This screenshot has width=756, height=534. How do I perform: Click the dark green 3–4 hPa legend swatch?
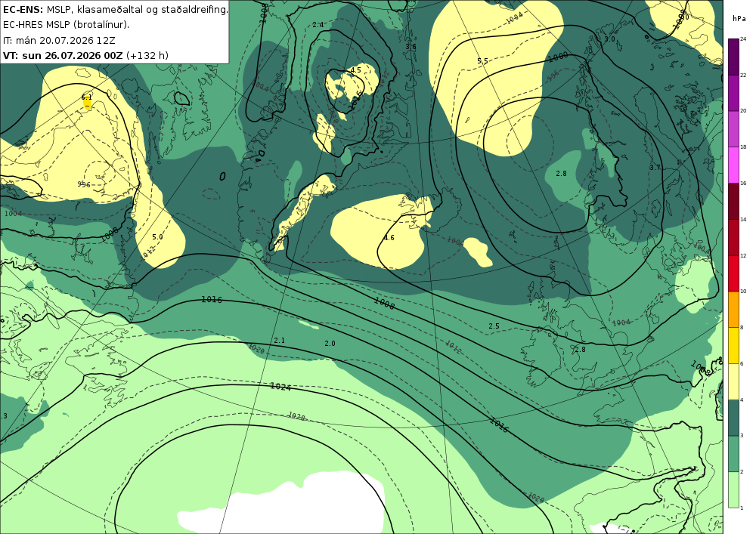[x=734, y=418]
